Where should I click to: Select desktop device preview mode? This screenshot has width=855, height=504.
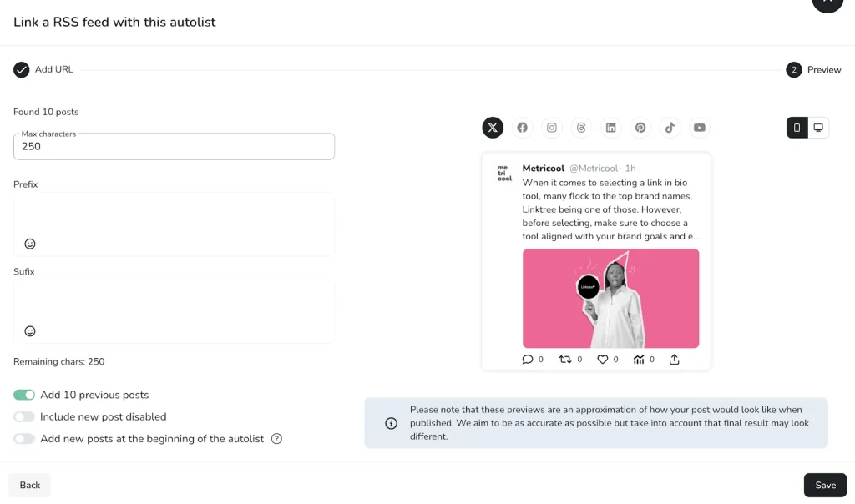818,128
